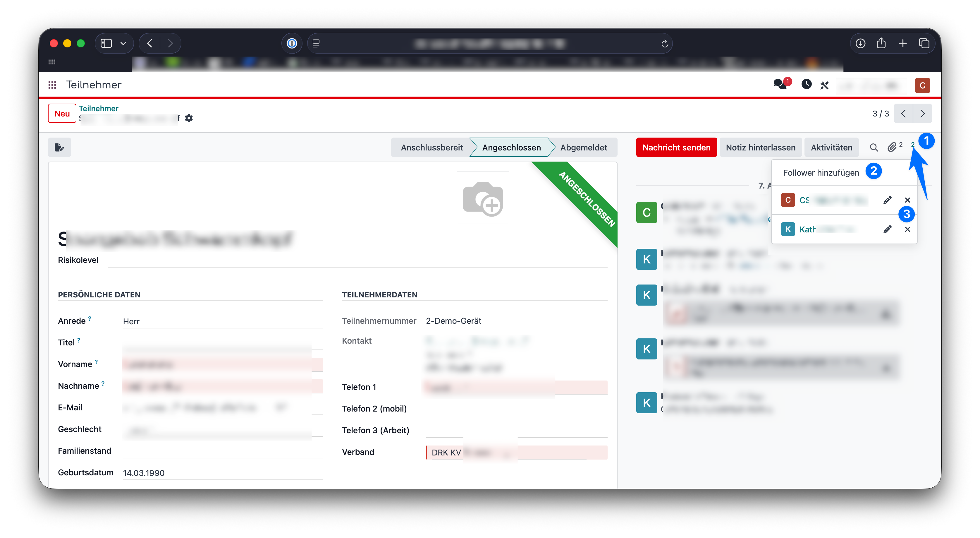Remove first follower with X icon

tap(907, 200)
